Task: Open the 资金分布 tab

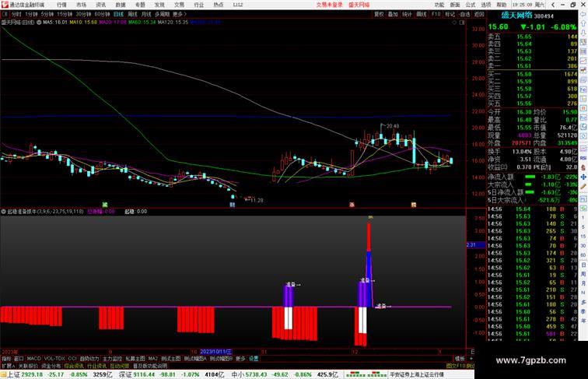Action: tap(51, 366)
